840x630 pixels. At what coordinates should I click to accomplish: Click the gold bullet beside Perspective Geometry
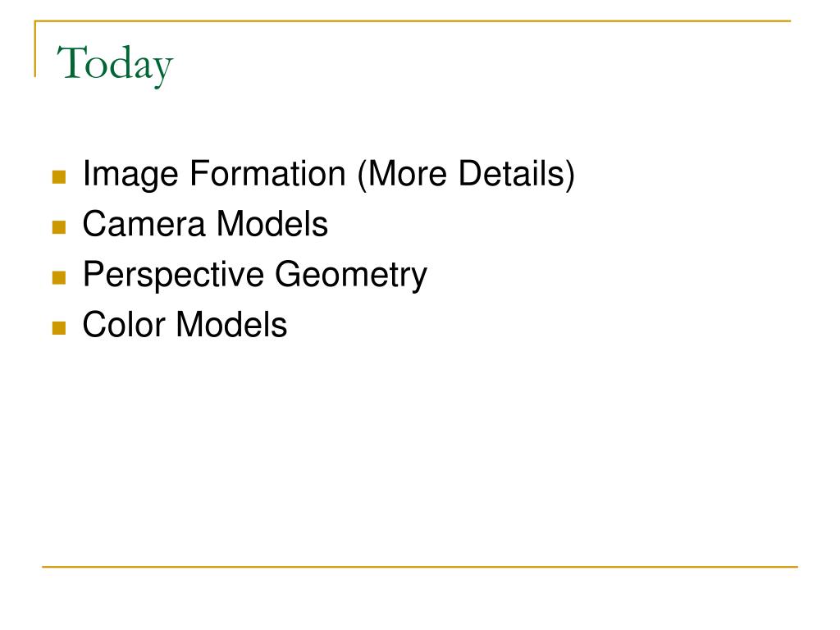click(x=59, y=277)
